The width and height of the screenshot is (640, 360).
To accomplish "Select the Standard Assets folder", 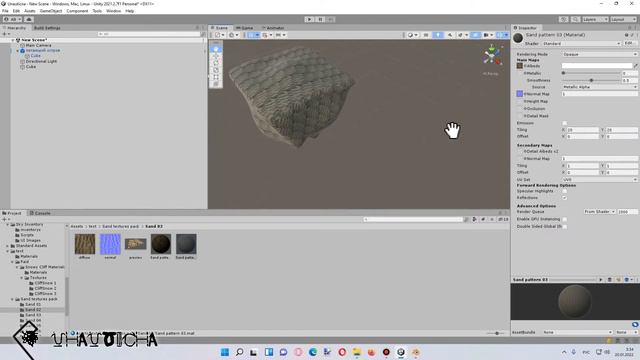I will [31, 246].
